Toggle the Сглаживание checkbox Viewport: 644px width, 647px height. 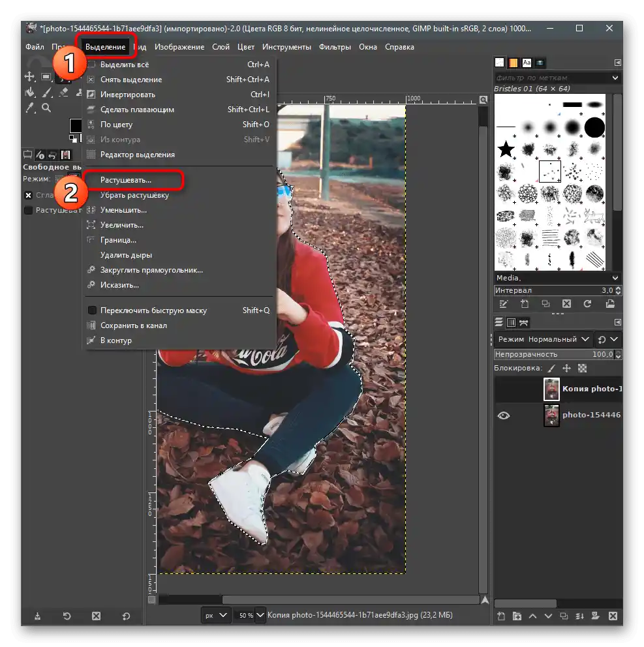(28, 195)
